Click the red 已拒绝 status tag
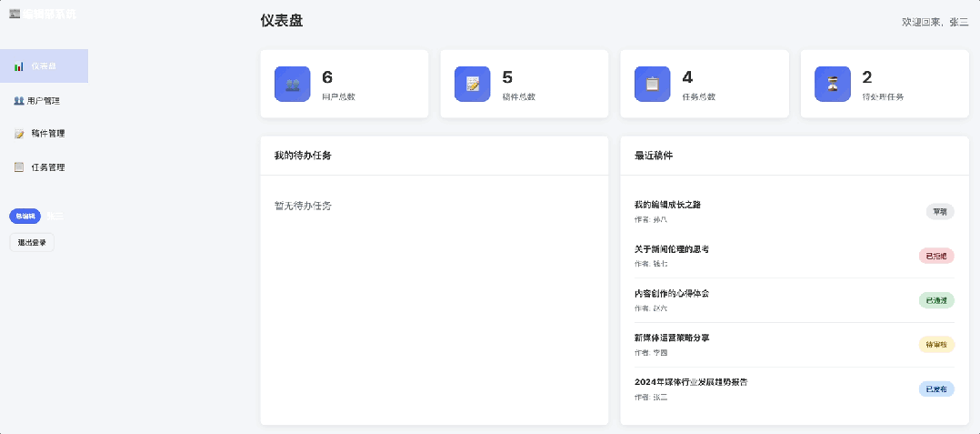The image size is (980, 434). click(936, 256)
